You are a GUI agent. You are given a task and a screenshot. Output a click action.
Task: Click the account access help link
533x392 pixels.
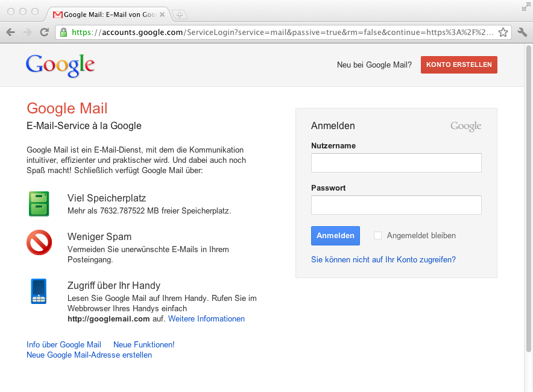pyautogui.click(x=383, y=260)
